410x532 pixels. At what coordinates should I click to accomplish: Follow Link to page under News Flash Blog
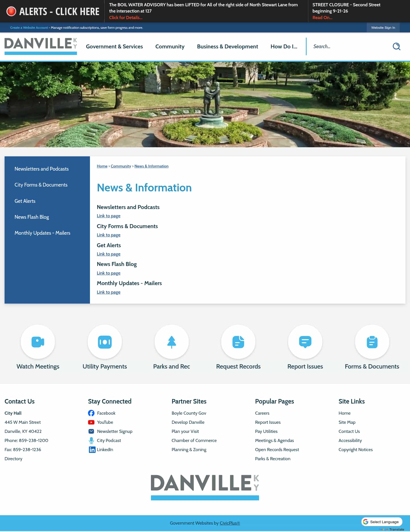point(108,273)
